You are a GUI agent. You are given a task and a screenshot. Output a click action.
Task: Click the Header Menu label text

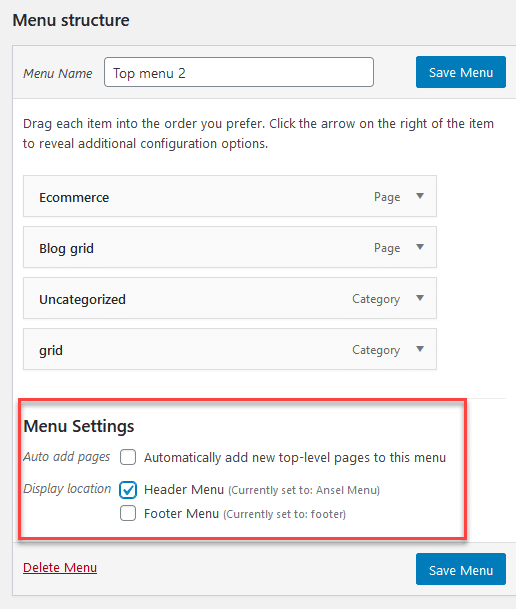pos(184,489)
